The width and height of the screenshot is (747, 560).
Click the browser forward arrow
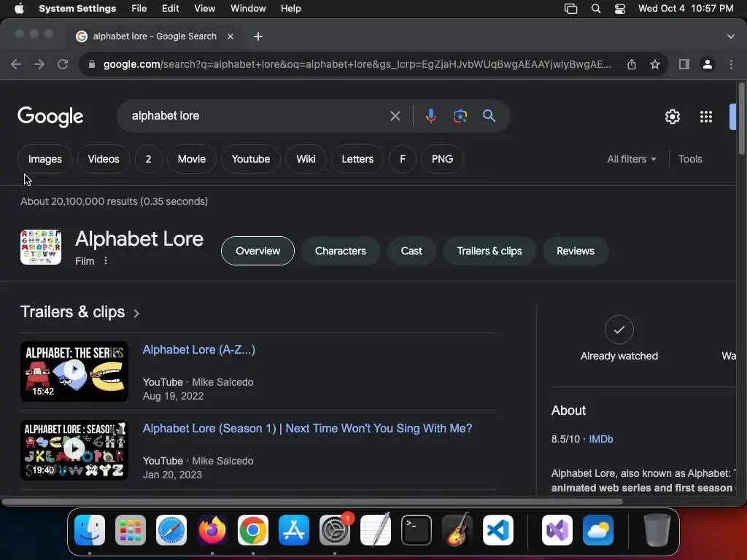(x=39, y=64)
